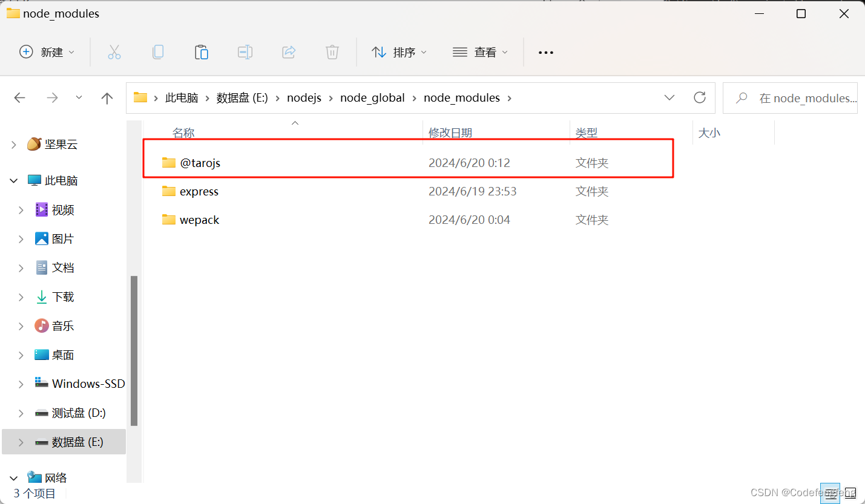This screenshot has height=504, width=865.
Task: Go up one folder level arrow
Action: coord(107,98)
